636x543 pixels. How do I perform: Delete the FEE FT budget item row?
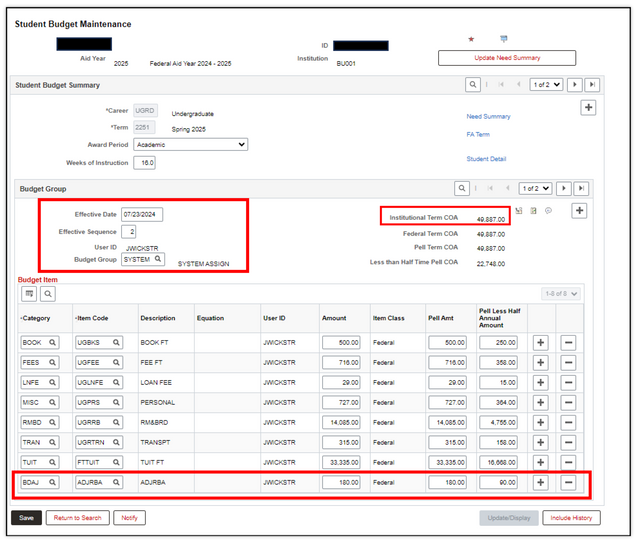569,362
